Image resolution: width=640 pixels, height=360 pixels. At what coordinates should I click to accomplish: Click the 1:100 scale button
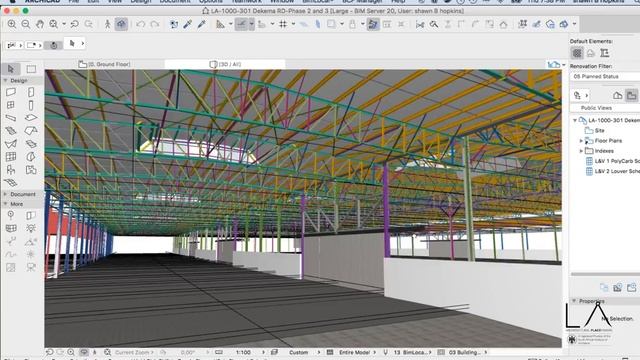tap(243, 352)
